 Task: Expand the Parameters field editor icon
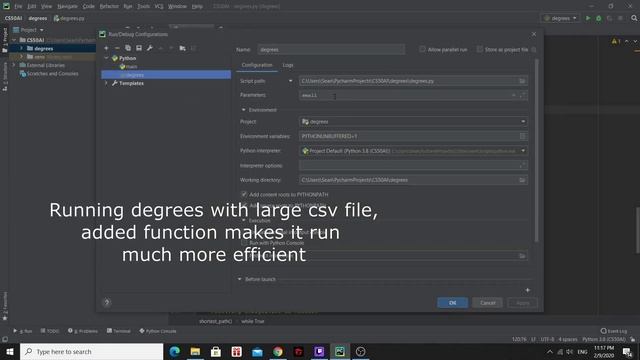point(523,95)
